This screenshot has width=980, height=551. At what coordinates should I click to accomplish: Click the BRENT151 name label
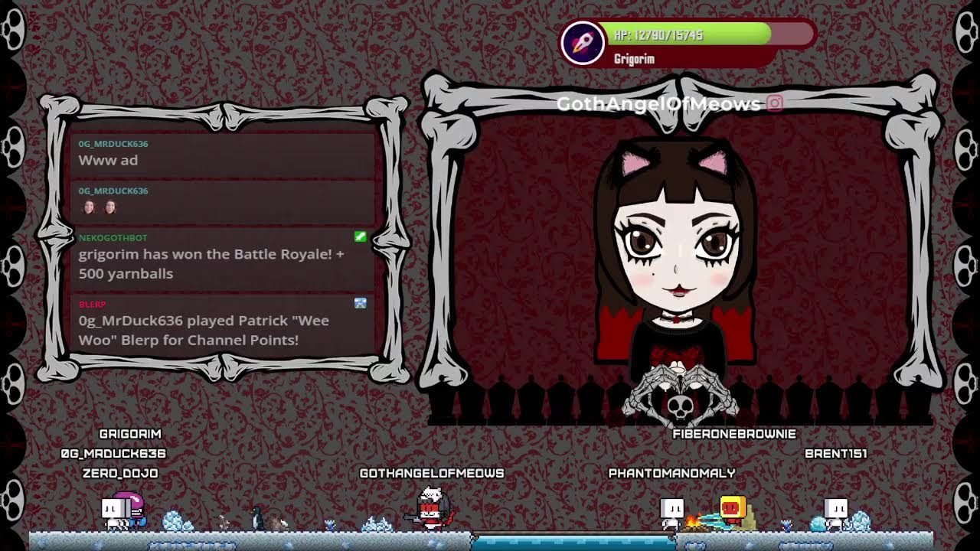click(x=836, y=454)
